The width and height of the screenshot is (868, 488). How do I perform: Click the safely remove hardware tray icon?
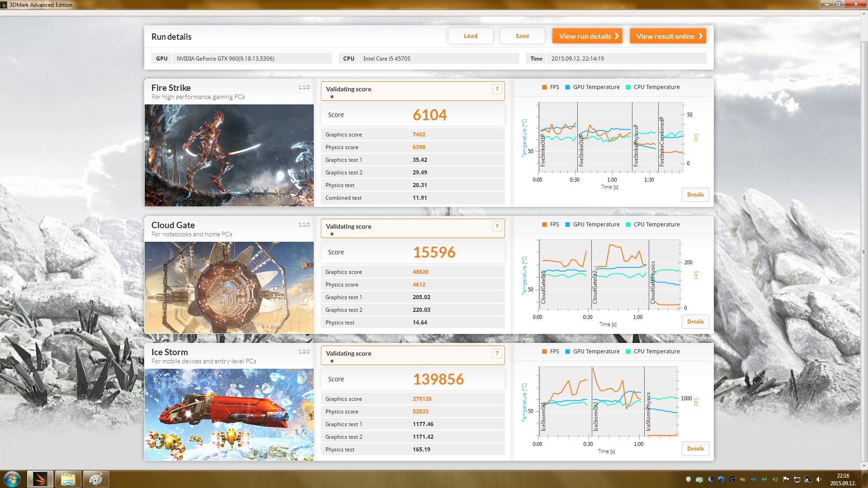pyautogui.click(x=699, y=479)
